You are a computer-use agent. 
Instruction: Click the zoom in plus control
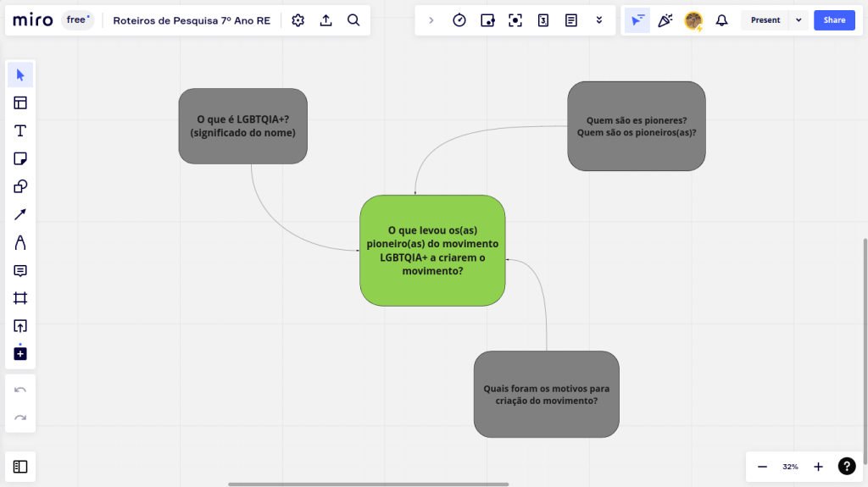coord(818,467)
